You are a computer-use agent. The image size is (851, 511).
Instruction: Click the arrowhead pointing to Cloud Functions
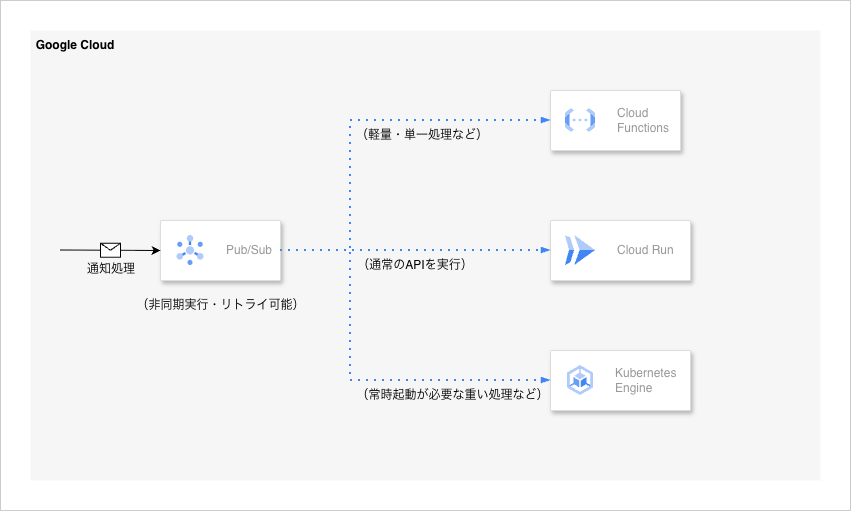point(545,120)
